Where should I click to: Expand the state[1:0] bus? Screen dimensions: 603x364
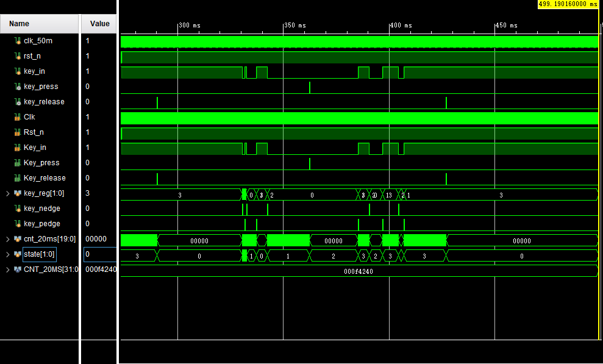click(x=8, y=254)
